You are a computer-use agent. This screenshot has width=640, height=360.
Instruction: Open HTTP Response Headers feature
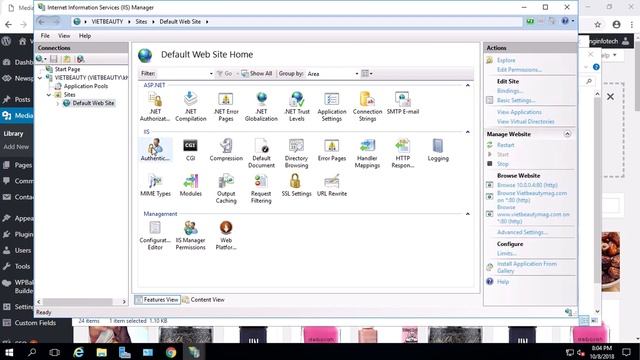tap(402, 153)
